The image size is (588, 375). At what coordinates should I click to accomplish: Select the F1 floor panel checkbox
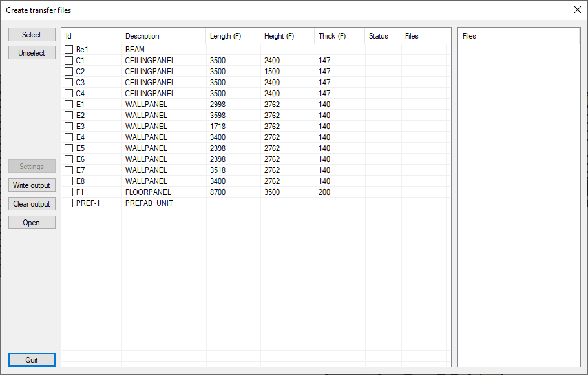69,192
